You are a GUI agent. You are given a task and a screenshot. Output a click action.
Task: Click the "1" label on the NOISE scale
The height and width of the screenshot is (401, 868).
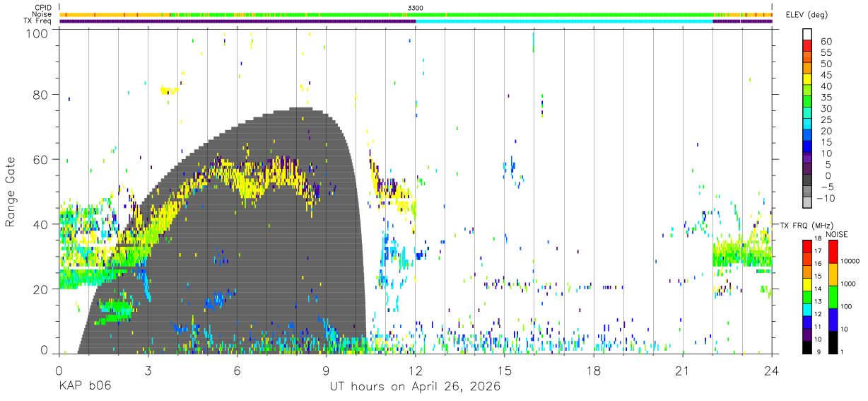(x=843, y=351)
